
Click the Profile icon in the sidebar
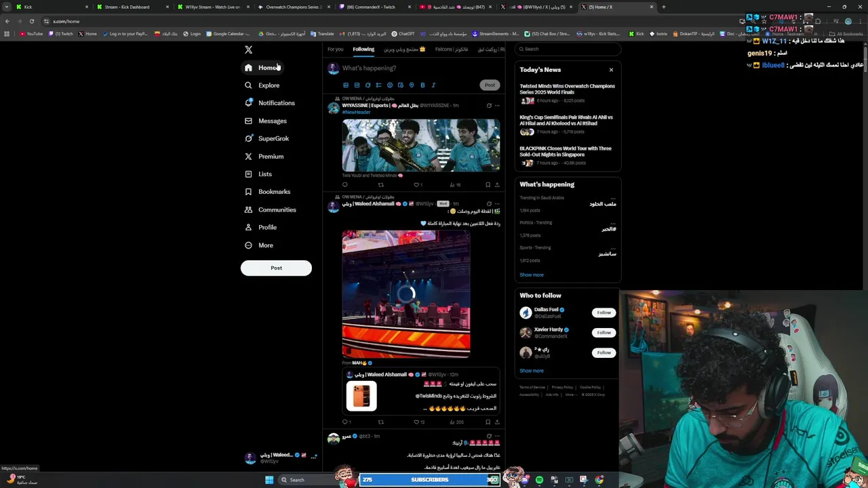(248, 227)
